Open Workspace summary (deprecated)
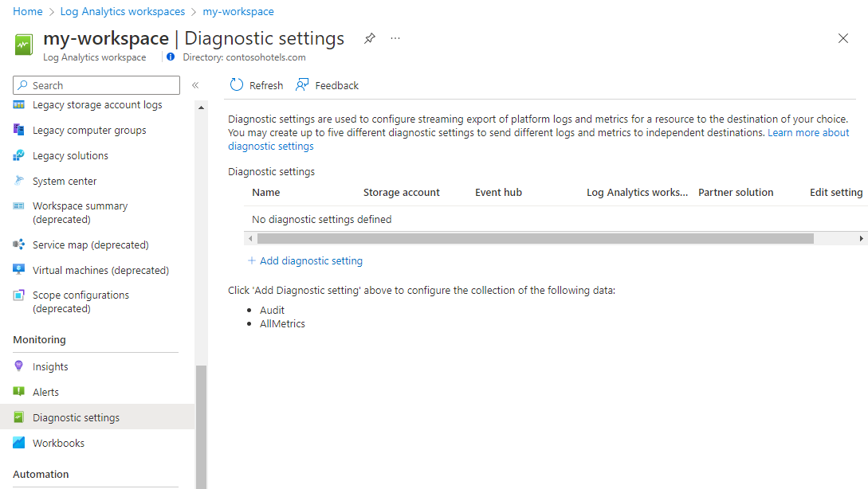Viewport: 868px width, 489px height. pyautogui.click(x=81, y=213)
